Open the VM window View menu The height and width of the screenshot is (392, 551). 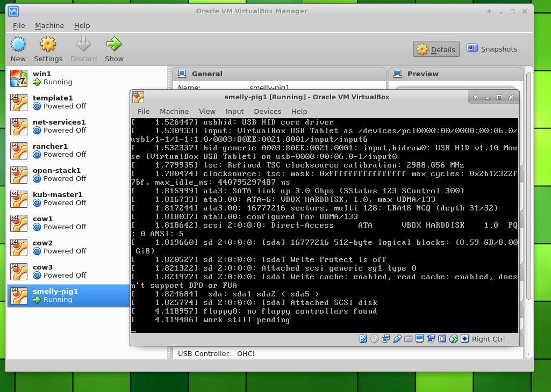click(207, 111)
